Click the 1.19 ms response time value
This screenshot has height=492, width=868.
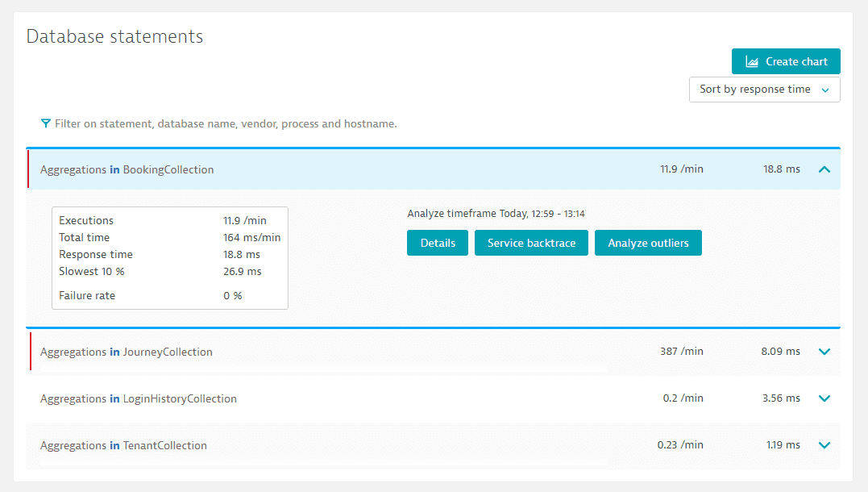[783, 445]
